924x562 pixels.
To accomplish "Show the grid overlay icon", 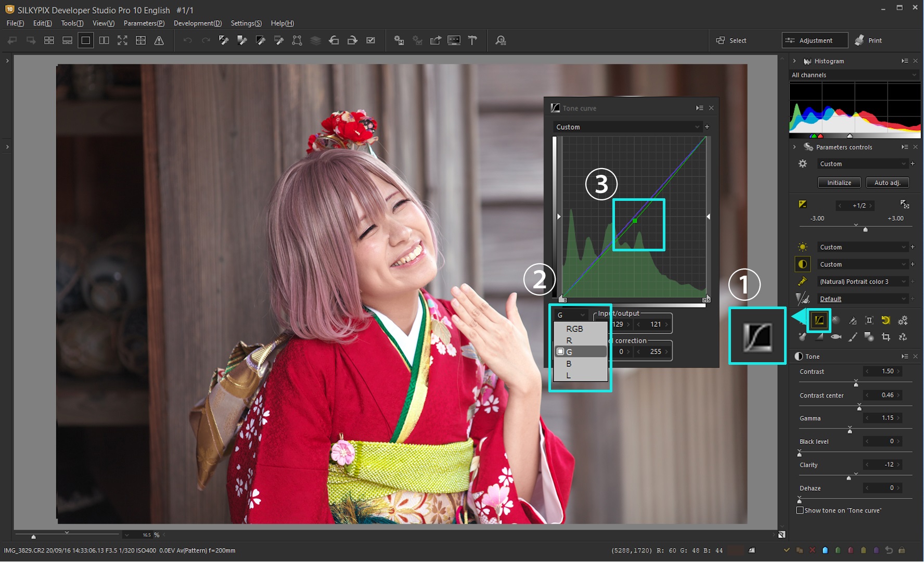I will pos(140,41).
